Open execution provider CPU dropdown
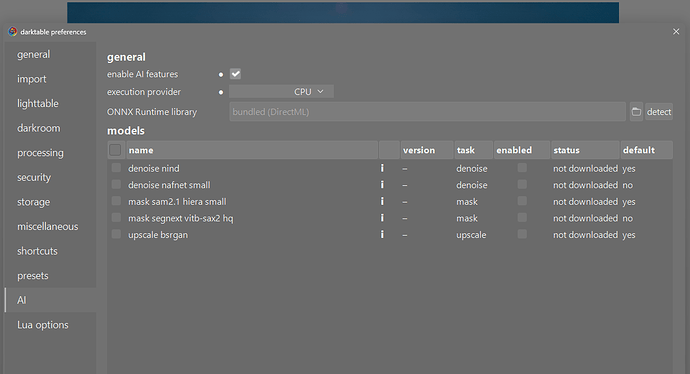Screen dimensions: 690x374 pos(281,92)
